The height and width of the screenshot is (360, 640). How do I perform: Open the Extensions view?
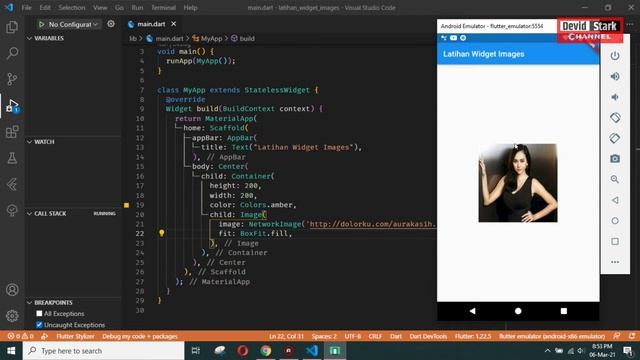(12, 132)
